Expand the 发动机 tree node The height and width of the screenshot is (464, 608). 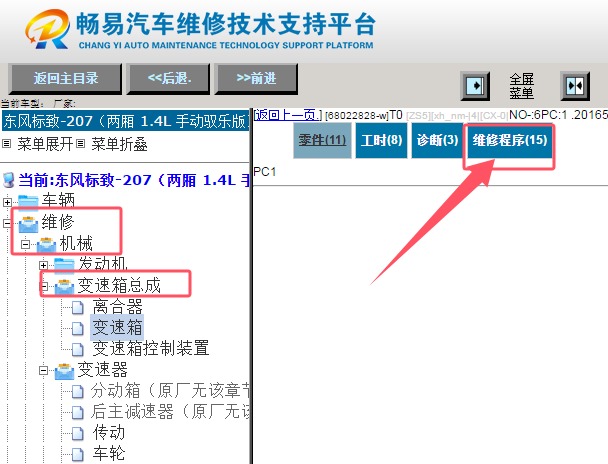(43, 266)
